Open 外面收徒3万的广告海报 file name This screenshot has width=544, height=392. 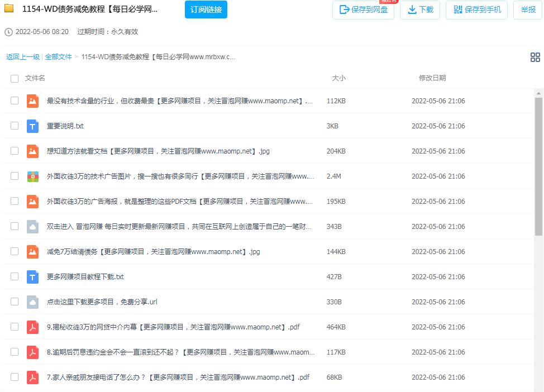[x=180, y=202]
